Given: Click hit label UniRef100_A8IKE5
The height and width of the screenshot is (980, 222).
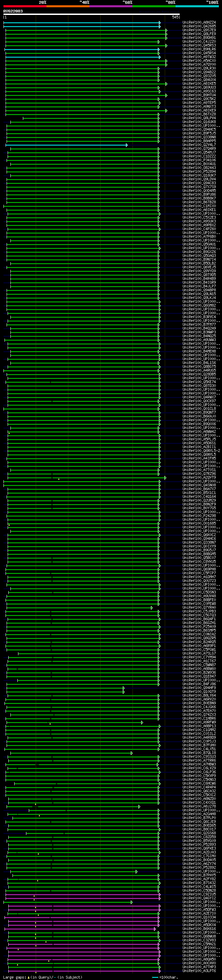Looking at the screenshot, I should click(199, 84).
